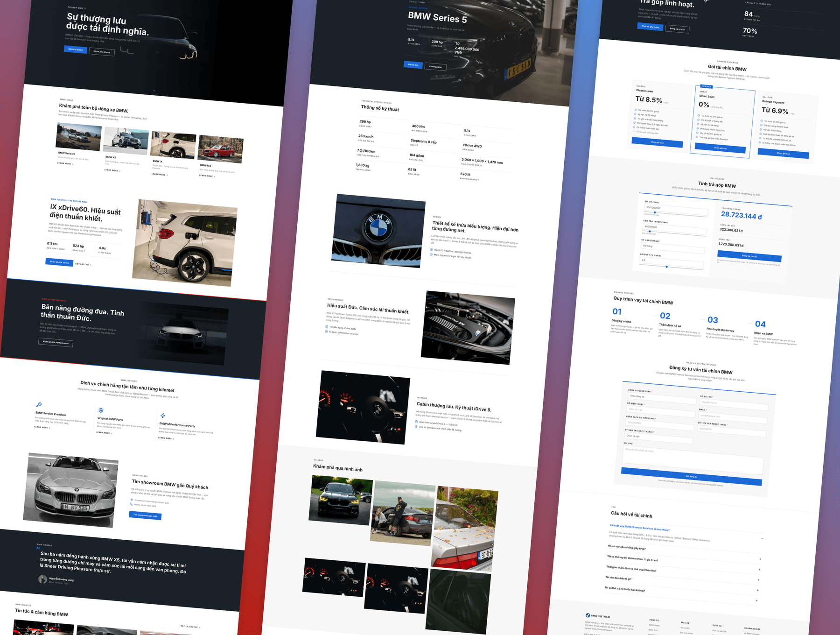Open 'Learn more' under Original BMW Parts
The image size is (840, 635).
point(104,433)
